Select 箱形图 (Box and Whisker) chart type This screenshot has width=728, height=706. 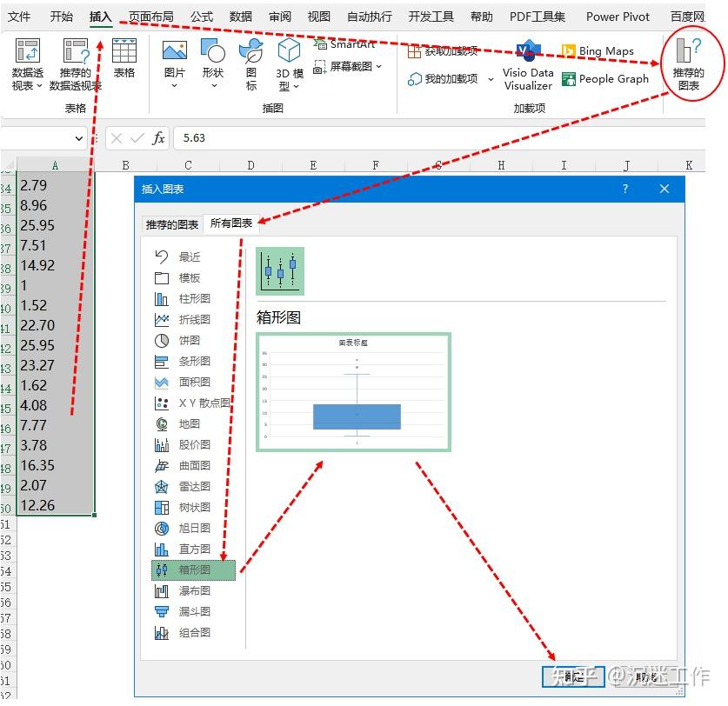[194, 570]
